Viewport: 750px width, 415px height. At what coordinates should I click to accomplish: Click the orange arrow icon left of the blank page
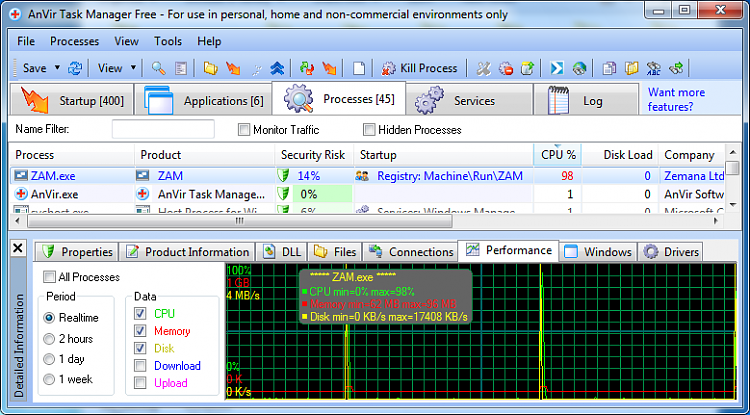pos(329,68)
